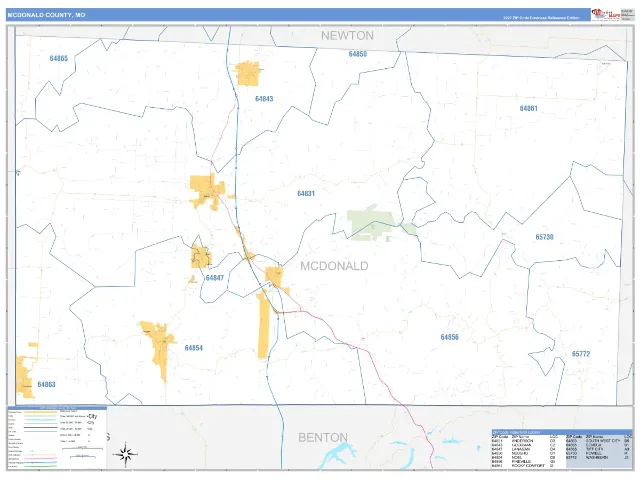Select ZIP code label 64847

point(215,278)
